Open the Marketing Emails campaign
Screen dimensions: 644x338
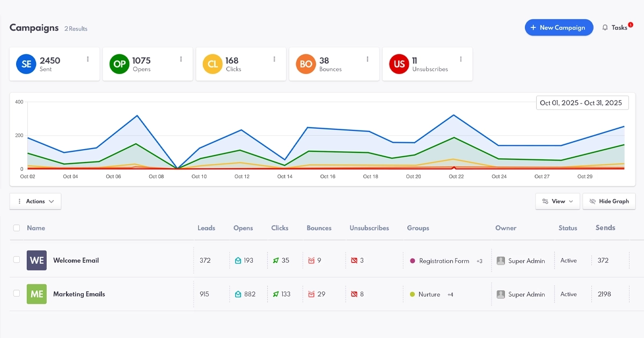click(x=79, y=294)
